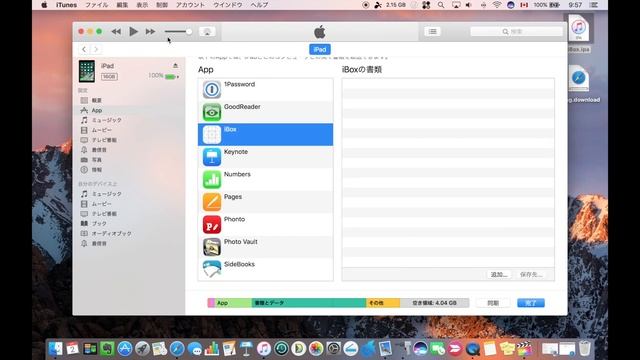This screenshot has height=360, width=640.
Task: Open the Apple menu
Action: tap(44, 5)
